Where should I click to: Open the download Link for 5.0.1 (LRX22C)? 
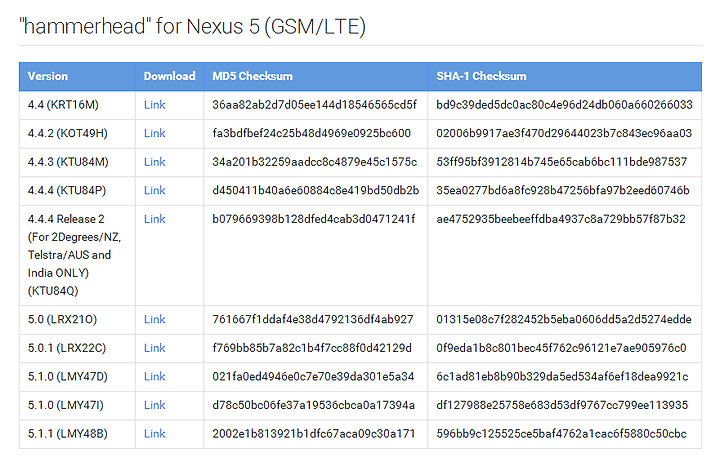tap(154, 348)
